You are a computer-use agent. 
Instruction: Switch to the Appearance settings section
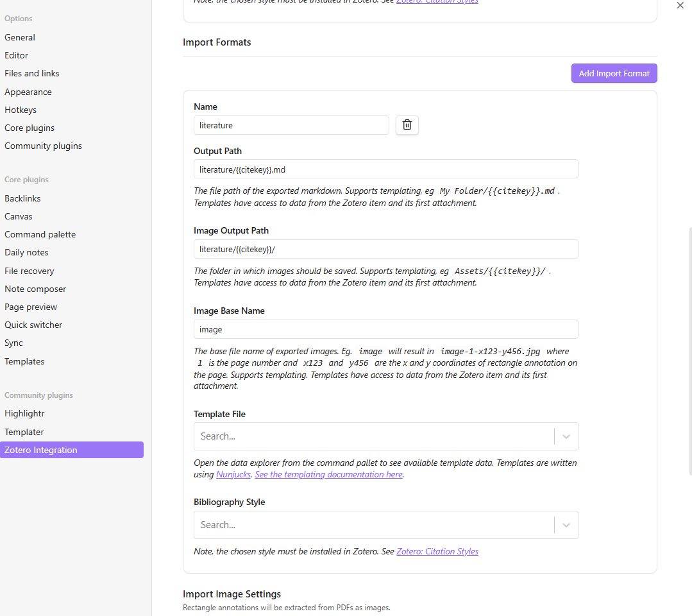[x=28, y=91]
